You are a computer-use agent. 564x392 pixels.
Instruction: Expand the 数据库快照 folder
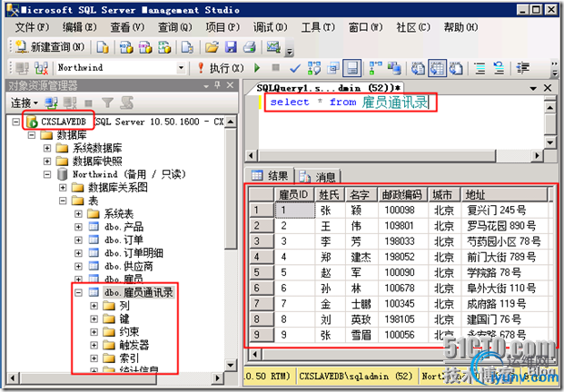(47, 161)
